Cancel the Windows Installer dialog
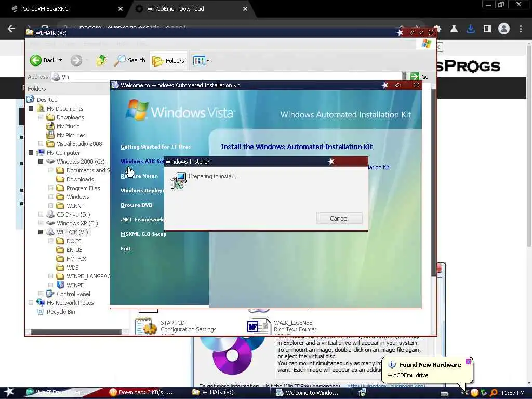This screenshot has height=399, width=532. (339, 219)
